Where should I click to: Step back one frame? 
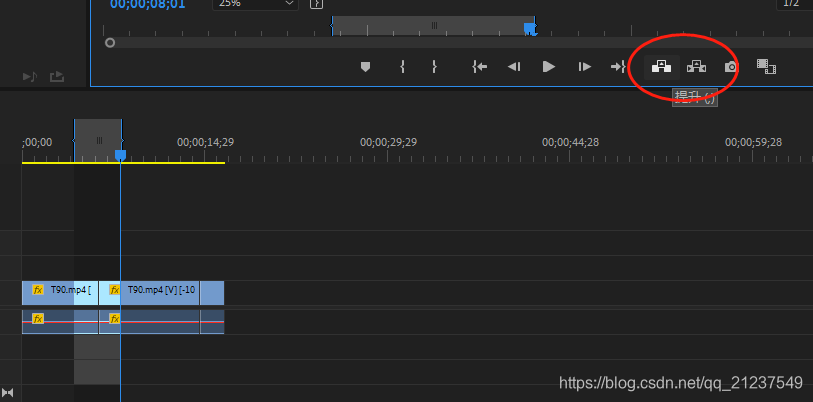click(x=514, y=66)
